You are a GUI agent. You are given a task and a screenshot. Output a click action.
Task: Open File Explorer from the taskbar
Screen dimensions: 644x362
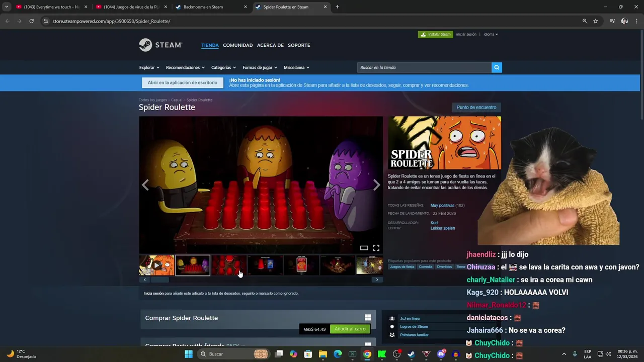(323, 354)
